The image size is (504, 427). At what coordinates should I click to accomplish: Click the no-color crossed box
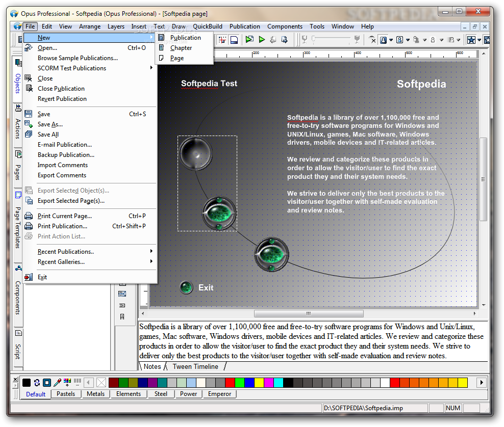coord(101,382)
